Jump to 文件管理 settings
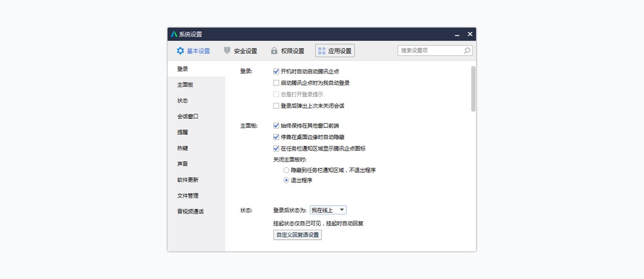Viewport: 644px width, 279px height. (x=188, y=196)
